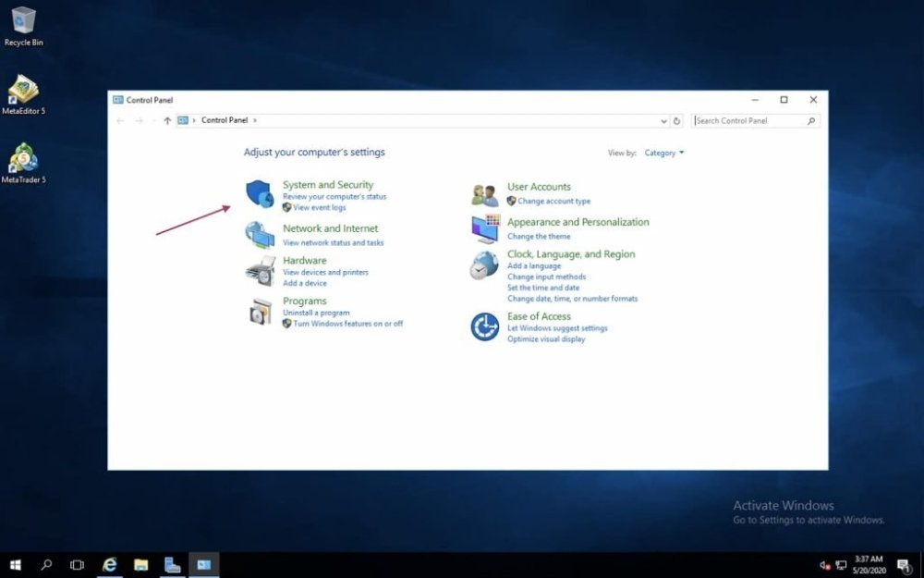Click Set the time and date
The height and width of the screenshot is (578, 924).
pyautogui.click(x=543, y=288)
